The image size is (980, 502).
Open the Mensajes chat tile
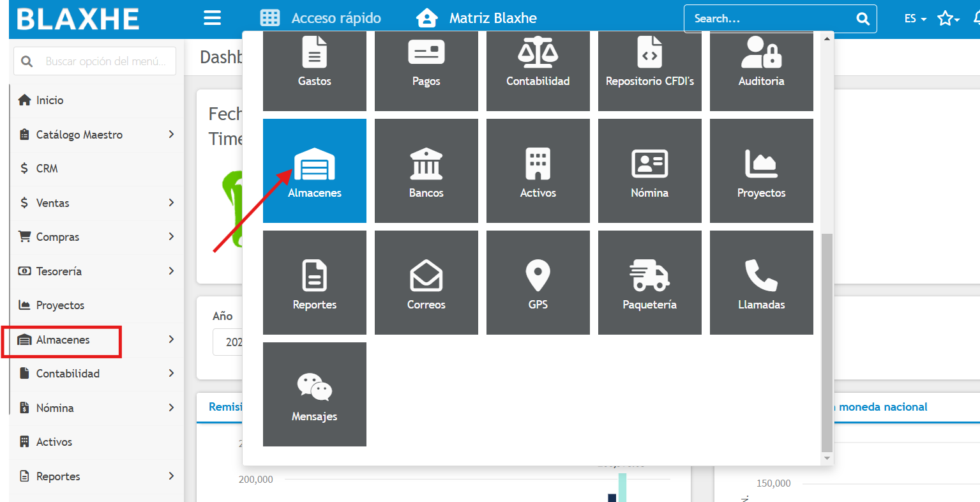click(315, 394)
